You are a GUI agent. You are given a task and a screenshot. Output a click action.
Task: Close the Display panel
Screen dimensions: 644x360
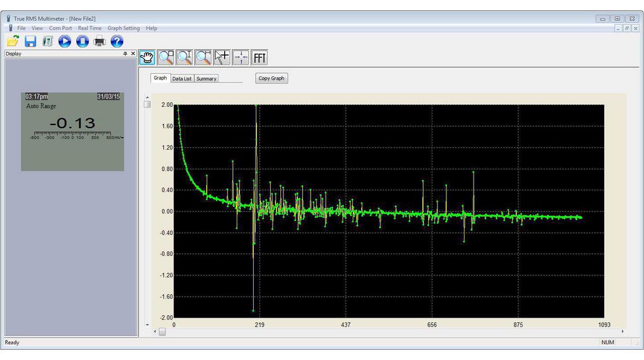point(133,54)
